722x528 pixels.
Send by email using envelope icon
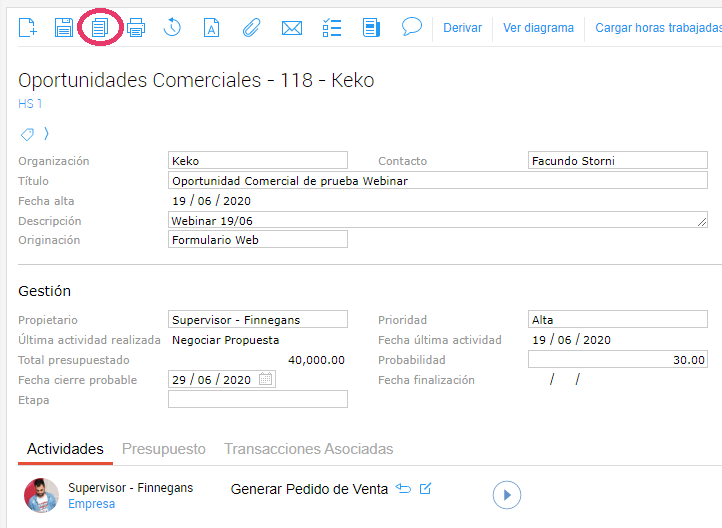(x=291, y=28)
